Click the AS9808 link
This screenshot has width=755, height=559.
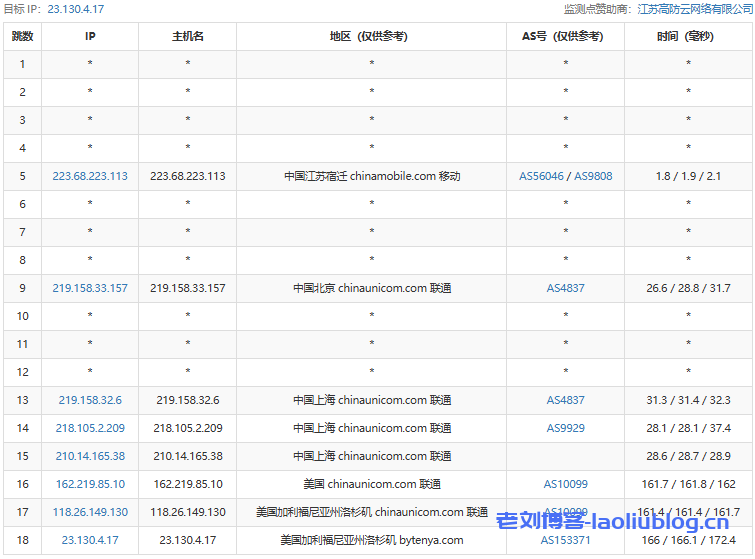pyautogui.click(x=593, y=176)
